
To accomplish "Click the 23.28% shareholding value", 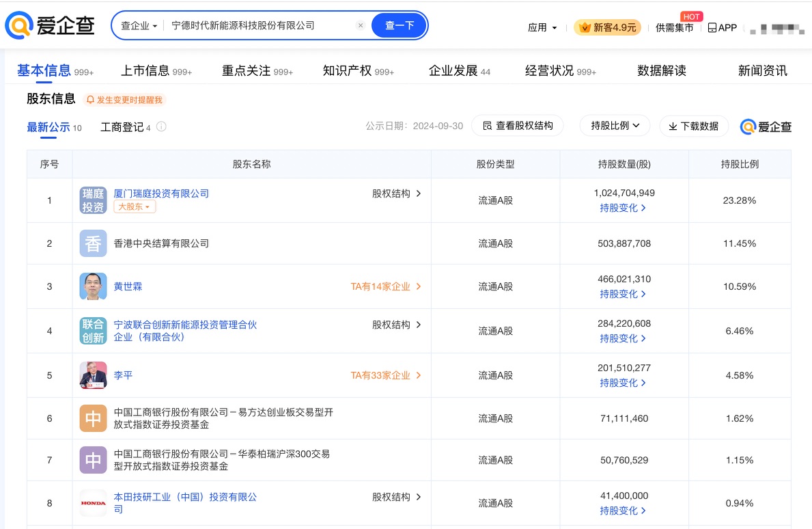I will [740, 200].
